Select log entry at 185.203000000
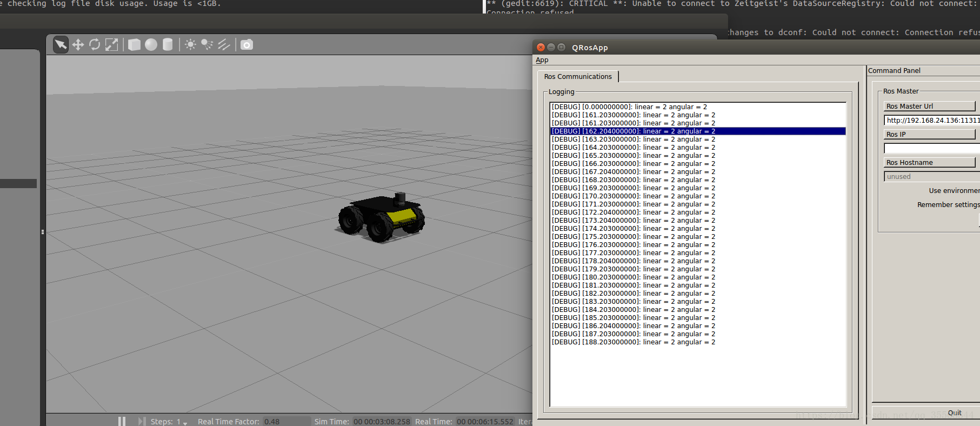980x426 pixels. pyautogui.click(x=697, y=317)
